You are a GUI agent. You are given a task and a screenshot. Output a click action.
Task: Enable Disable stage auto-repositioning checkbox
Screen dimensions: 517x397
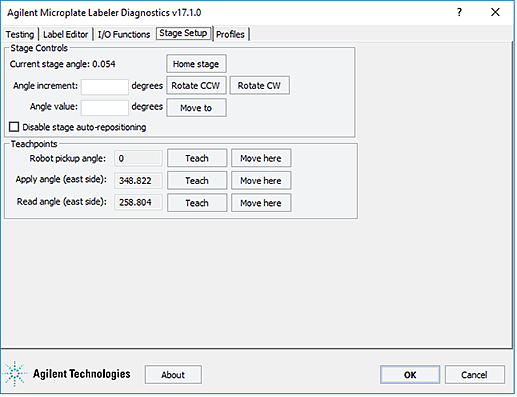14,127
